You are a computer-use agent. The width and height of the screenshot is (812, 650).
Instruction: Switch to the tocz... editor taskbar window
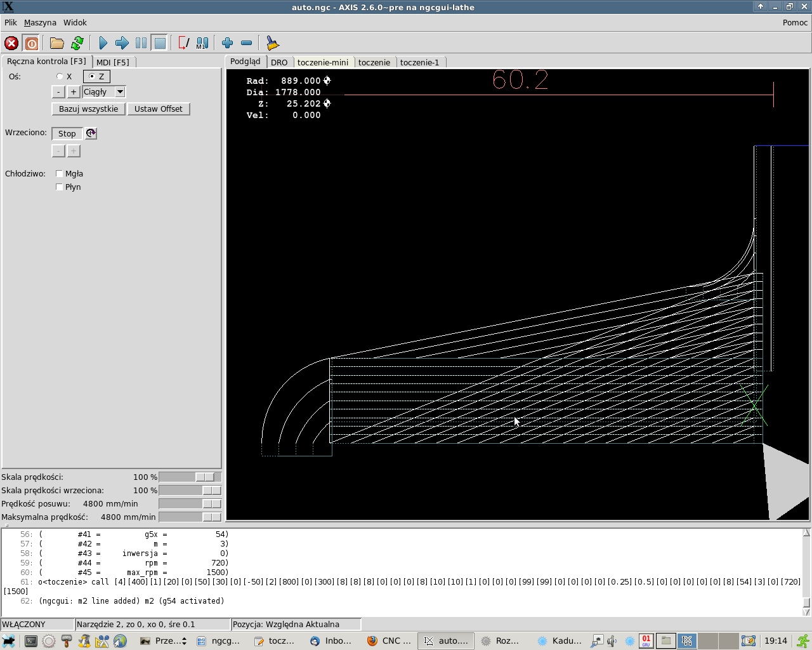point(275,641)
